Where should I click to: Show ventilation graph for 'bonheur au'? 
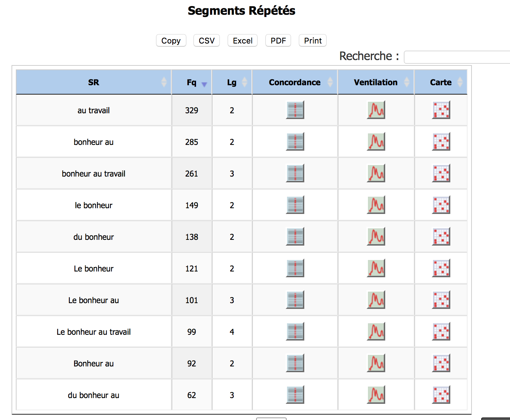click(x=376, y=142)
